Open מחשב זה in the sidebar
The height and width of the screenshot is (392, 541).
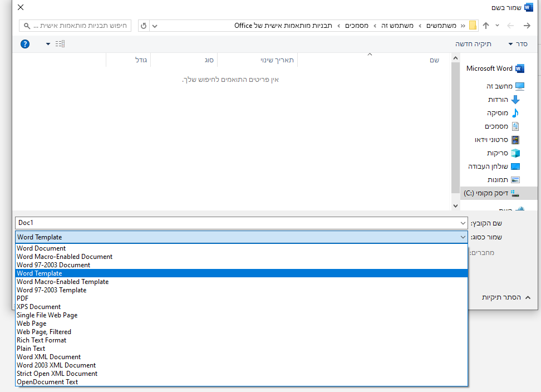click(505, 86)
